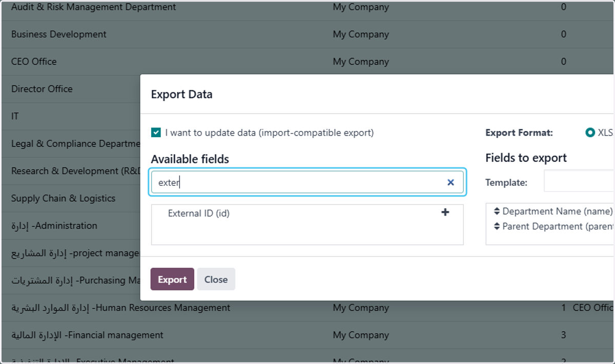Screen dimensions: 615x364
Task: Click the Export button
Action: click(172, 279)
